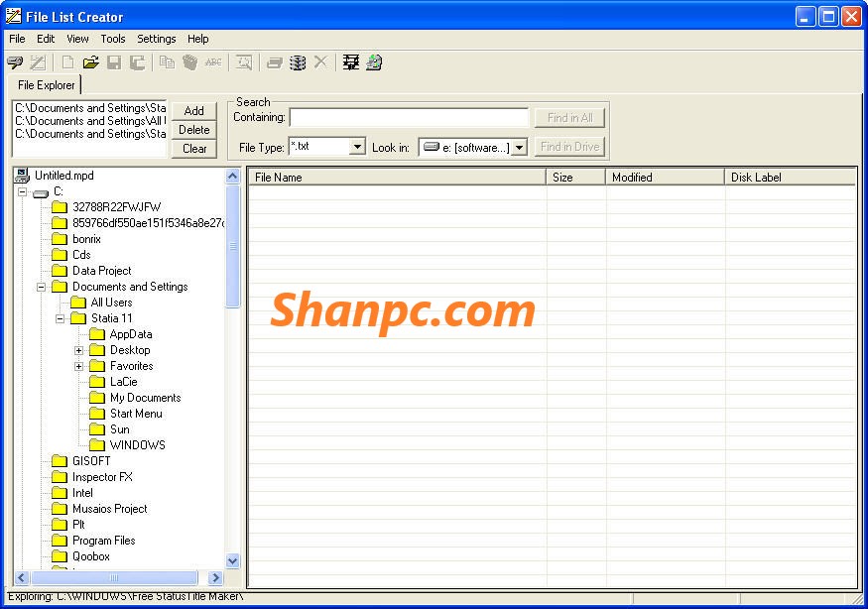Click the open folder toolbar icon

pyautogui.click(x=90, y=62)
